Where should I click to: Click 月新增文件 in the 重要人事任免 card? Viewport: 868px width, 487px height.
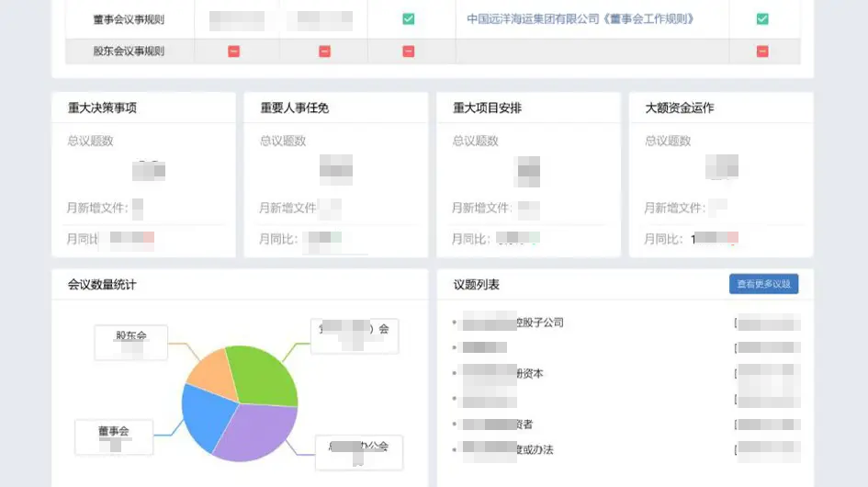[287, 208]
